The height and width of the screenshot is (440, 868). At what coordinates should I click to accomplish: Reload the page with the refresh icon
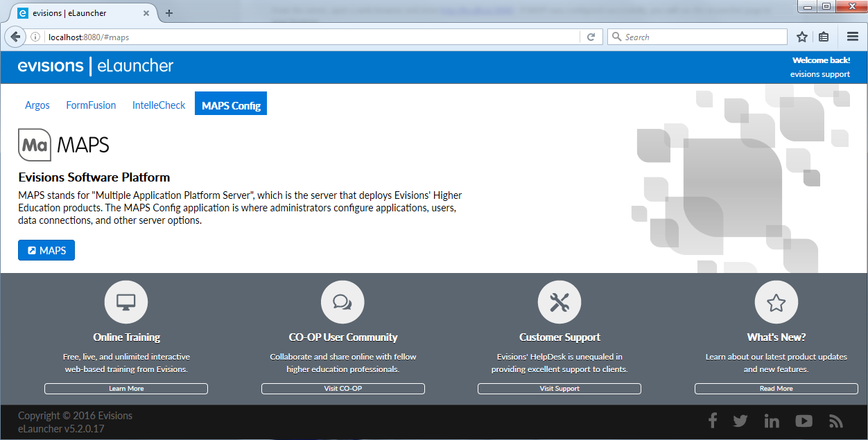pos(591,37)
